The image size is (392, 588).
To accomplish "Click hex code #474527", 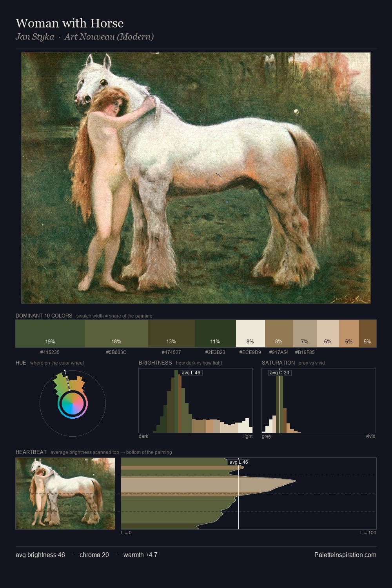I will (171, 352).
